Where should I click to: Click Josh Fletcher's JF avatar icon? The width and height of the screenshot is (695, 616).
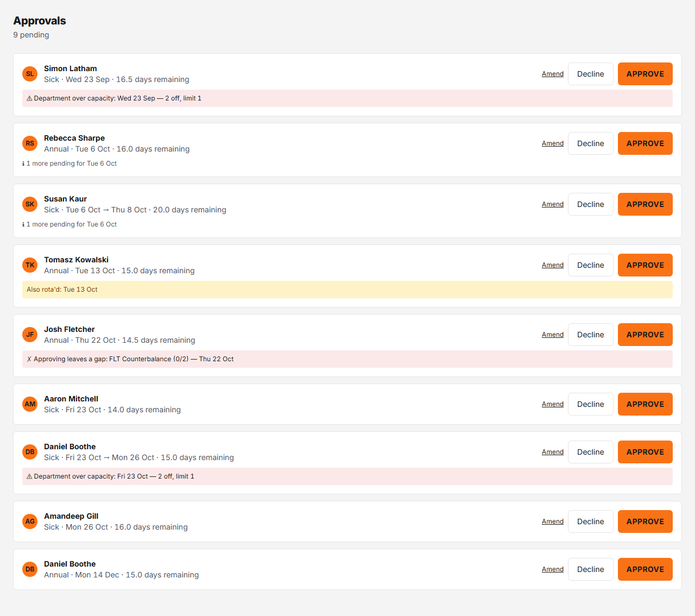[30, 335]
